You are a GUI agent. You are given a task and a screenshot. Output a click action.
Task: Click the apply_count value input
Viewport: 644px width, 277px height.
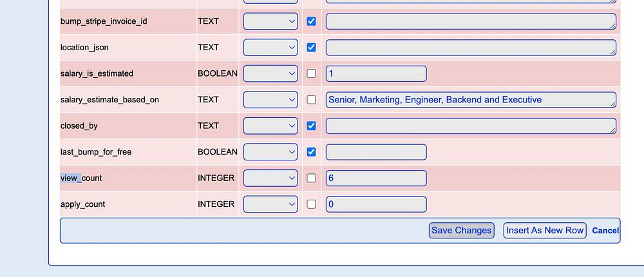[376, 204]
